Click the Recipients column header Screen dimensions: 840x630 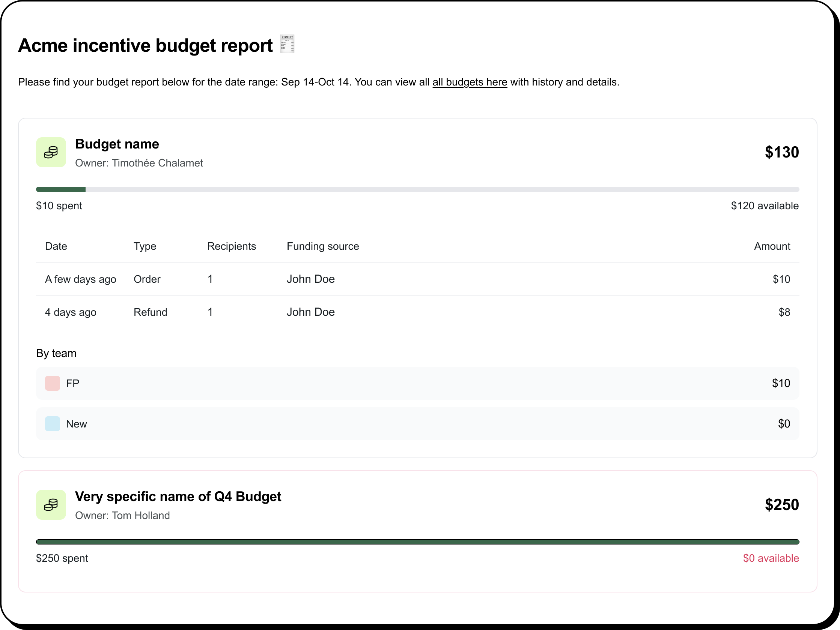[231, 246]
